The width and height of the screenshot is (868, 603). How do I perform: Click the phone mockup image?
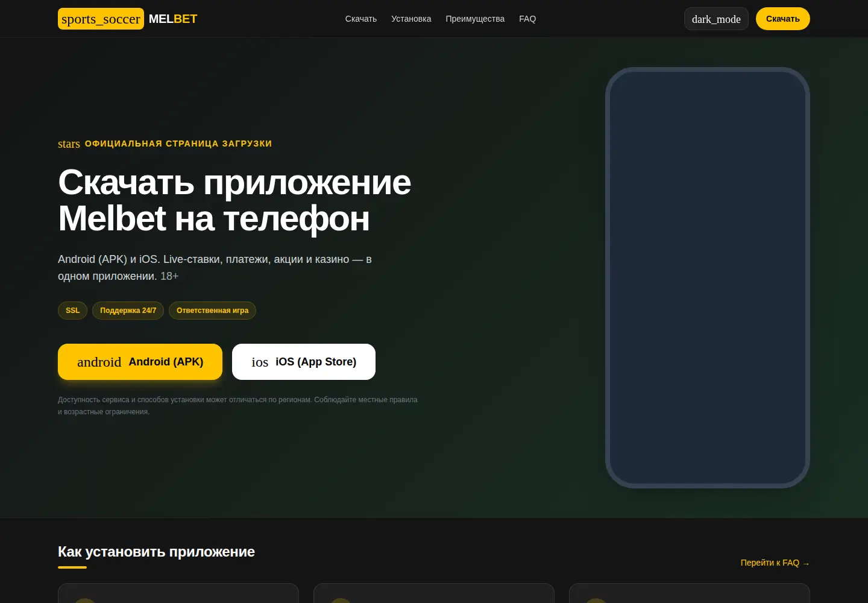pos(708,277)
